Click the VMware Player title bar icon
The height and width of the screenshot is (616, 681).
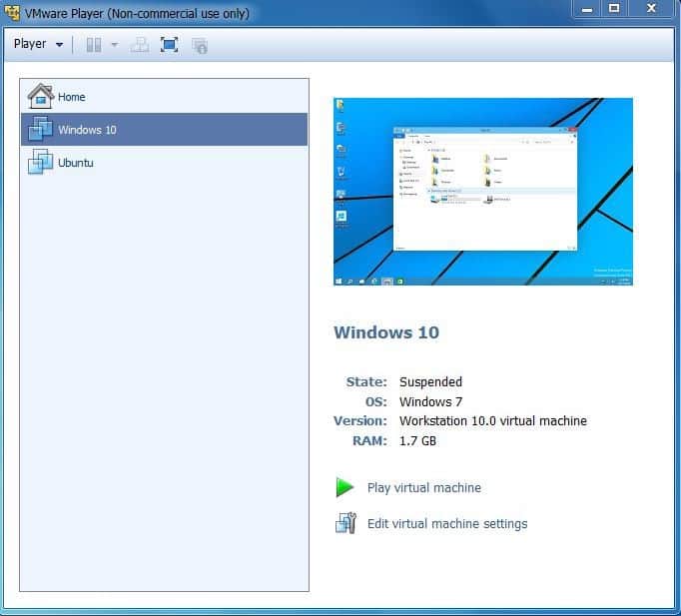tap(12, 13)
